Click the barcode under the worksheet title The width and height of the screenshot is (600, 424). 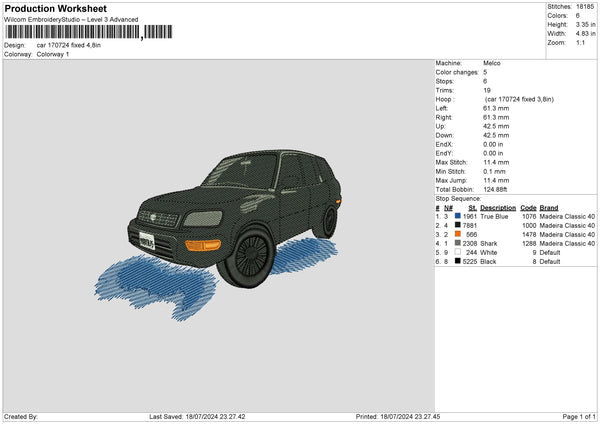pos(89,32)
